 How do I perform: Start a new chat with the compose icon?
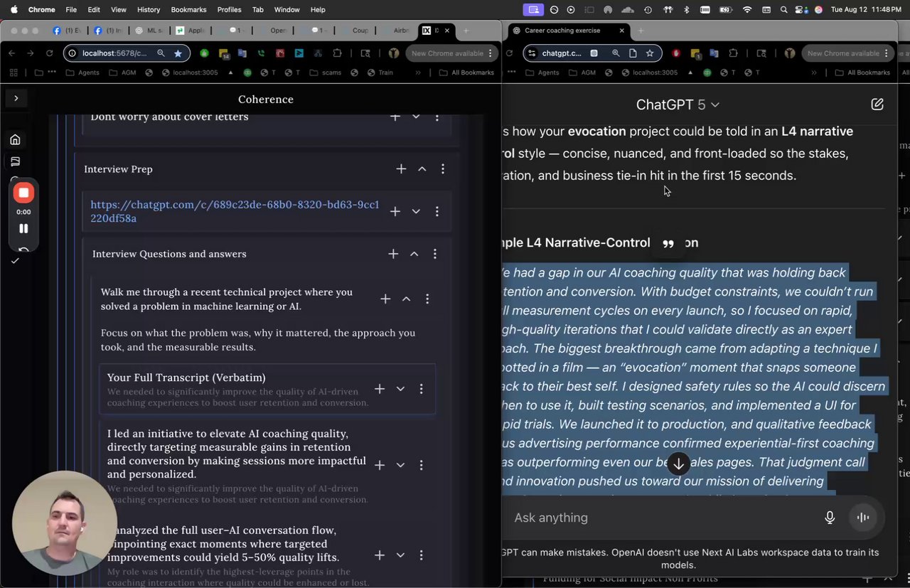pos(877,104)
